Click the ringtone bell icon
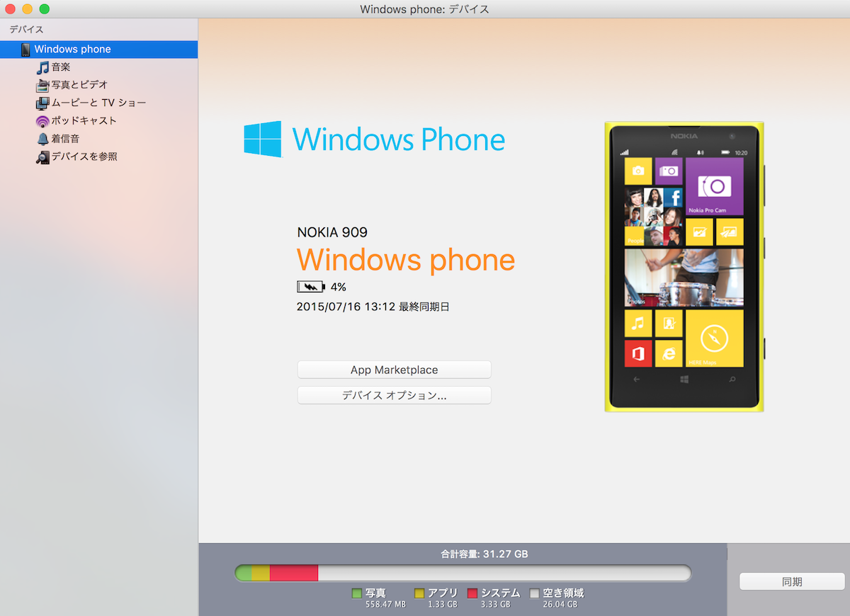 [42, 139]
